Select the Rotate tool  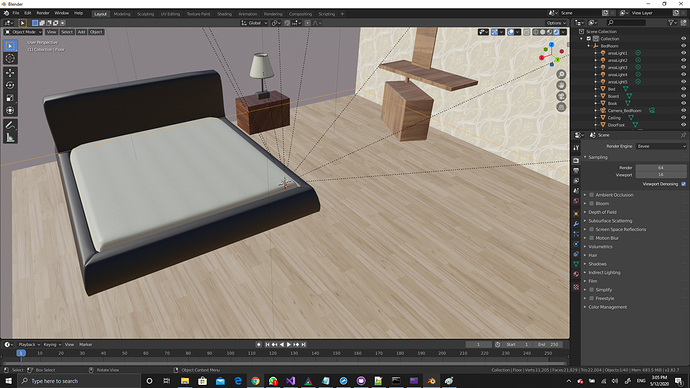pos(11,85)
